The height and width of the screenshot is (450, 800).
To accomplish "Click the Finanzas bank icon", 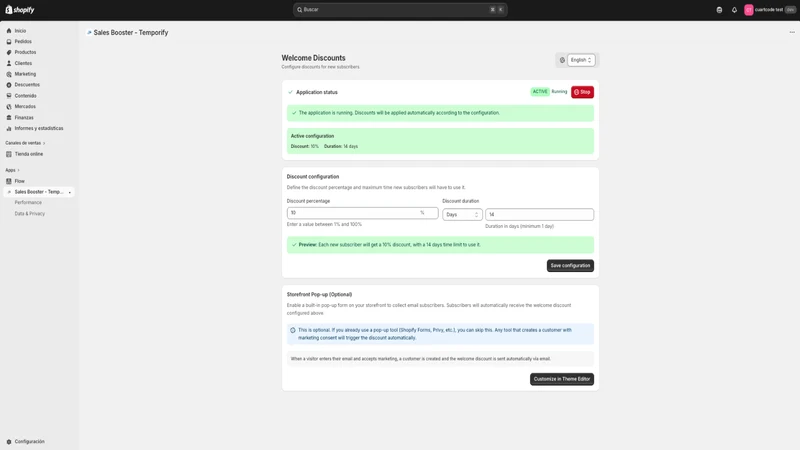I will pos(9,117).
